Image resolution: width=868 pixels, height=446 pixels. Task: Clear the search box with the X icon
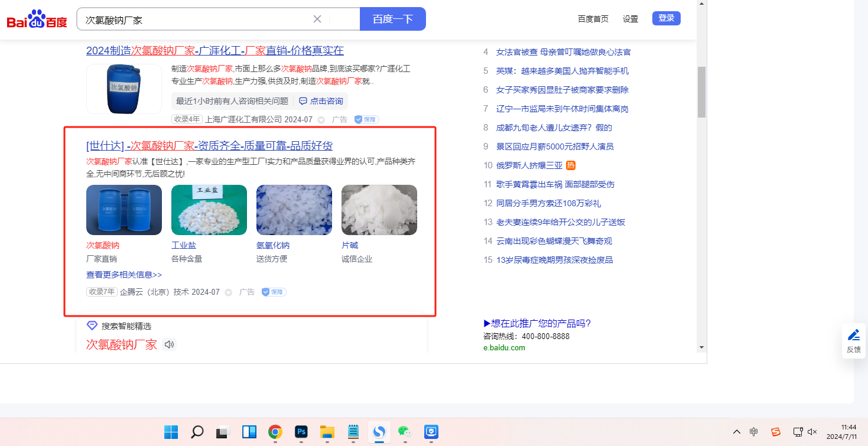pos(317,19)
